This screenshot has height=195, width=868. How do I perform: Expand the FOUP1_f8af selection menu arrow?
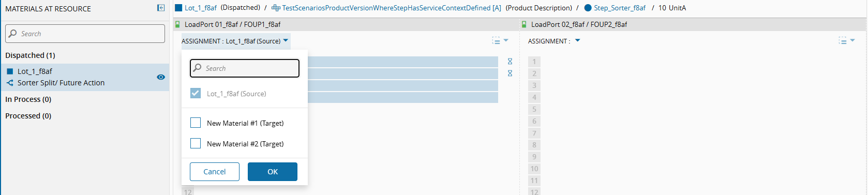point(506,40)
